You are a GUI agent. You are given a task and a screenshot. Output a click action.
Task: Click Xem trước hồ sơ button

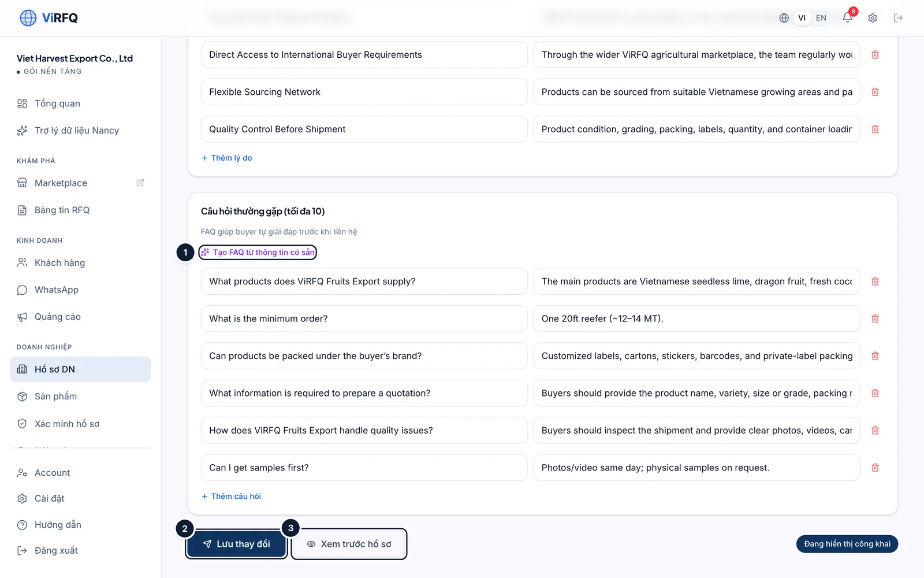pos(349,544)
